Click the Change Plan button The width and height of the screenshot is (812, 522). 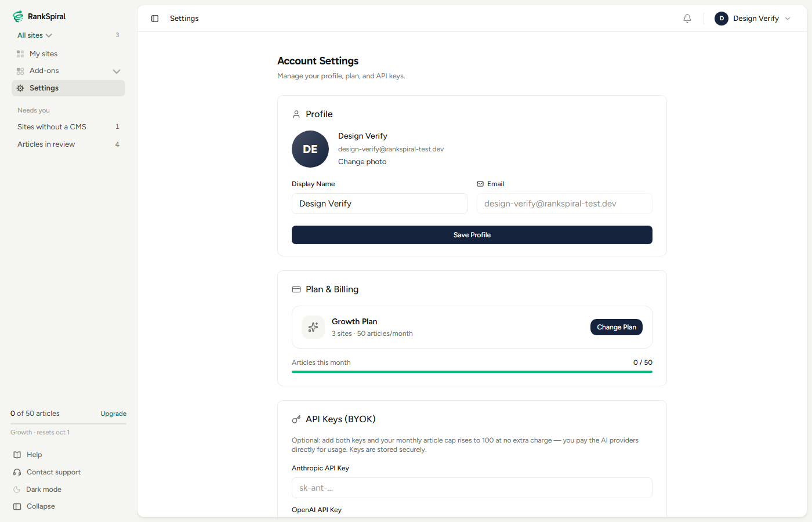coord(617,327)
